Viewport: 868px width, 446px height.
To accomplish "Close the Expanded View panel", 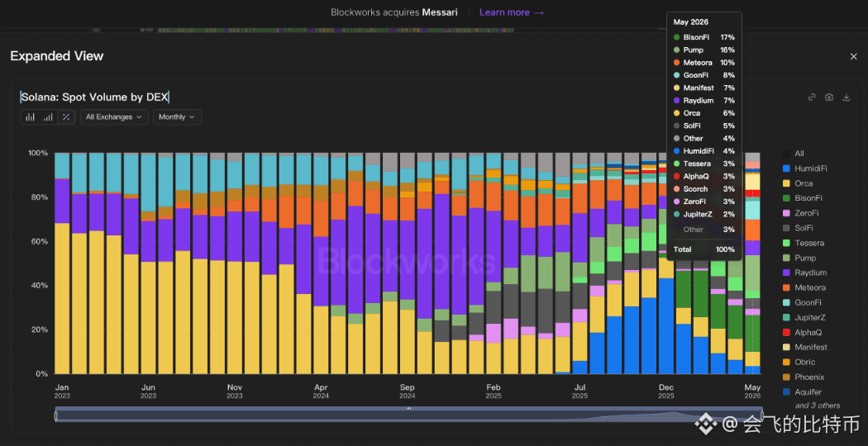I will 854,56.
